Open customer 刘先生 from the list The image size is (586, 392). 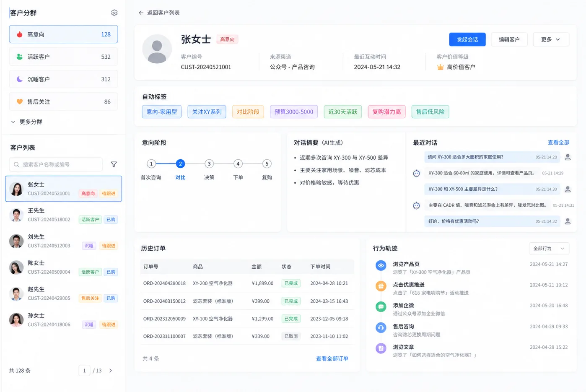(63, 241)
